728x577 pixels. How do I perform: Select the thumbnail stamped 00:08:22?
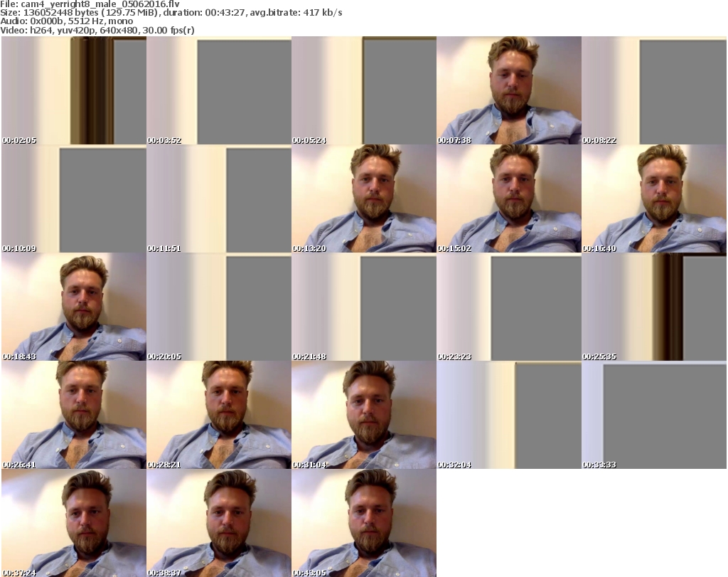point(654,90)
